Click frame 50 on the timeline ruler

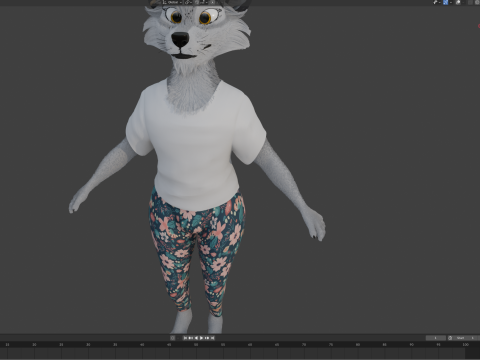pyautogui.click(x=196, y=345)
